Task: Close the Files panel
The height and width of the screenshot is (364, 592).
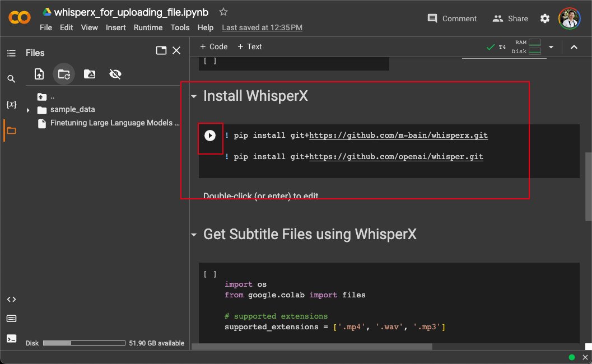Action: [x=176, y=50]
